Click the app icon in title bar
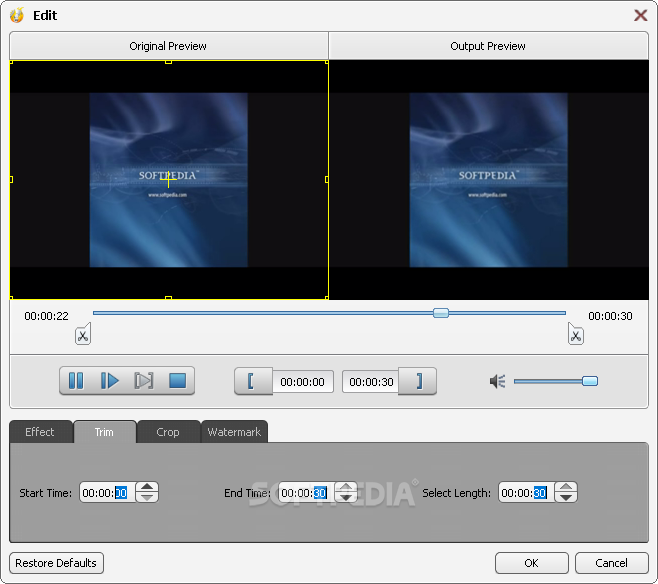The height and width of the screenshot is (584, 658). (x=17, y=16)
